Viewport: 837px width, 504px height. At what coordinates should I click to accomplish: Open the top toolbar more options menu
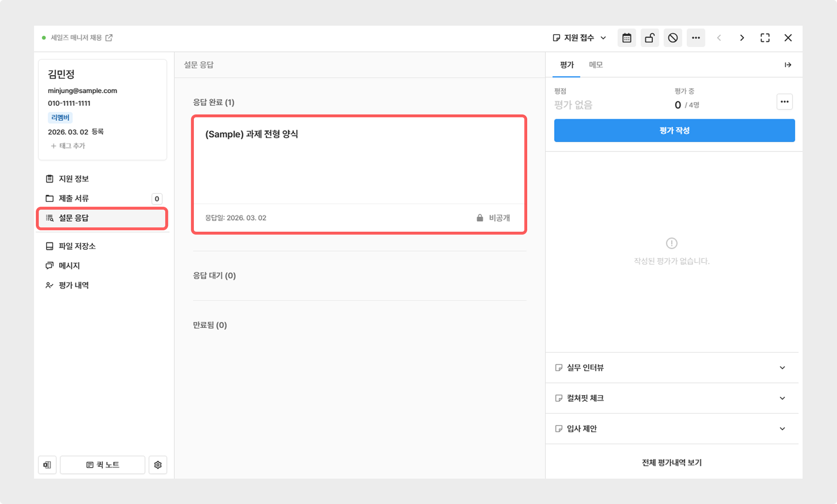coord(696,38)
